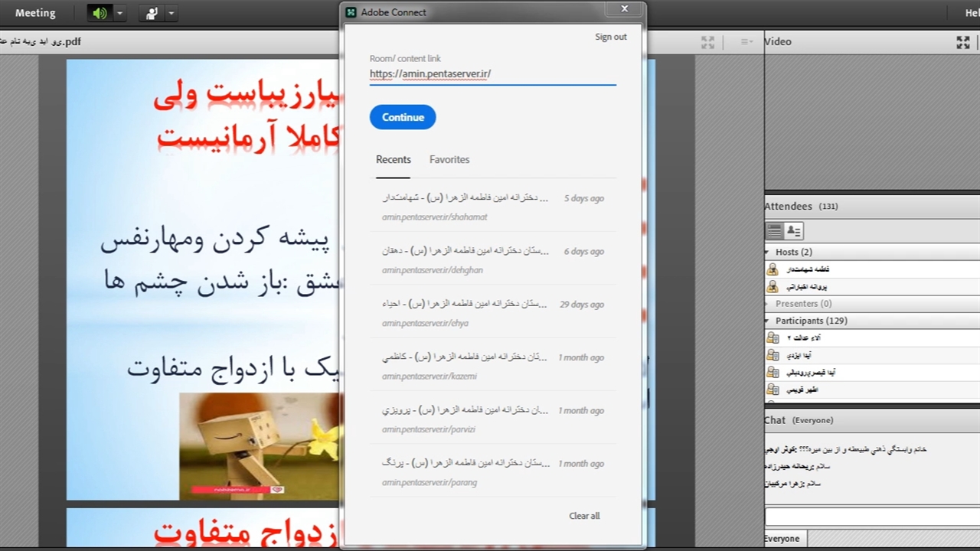Click the Room/content link input field
The height and width of the screenshot is (551, 980).
click(492, 74)
